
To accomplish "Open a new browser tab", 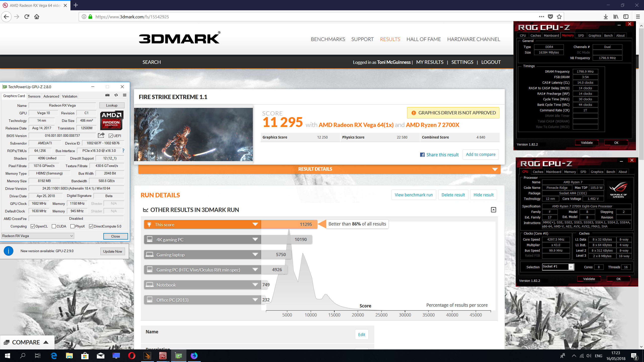I will coord(76,5).
